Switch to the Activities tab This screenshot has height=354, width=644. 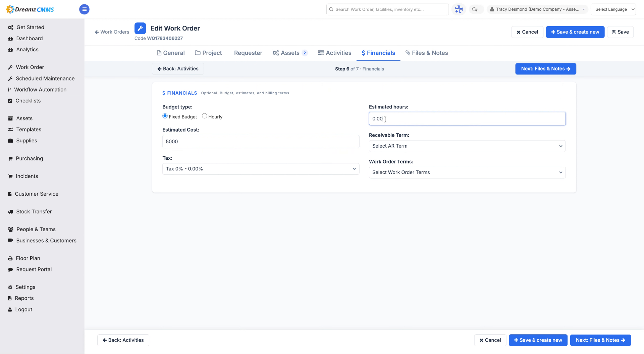[334, 53]
